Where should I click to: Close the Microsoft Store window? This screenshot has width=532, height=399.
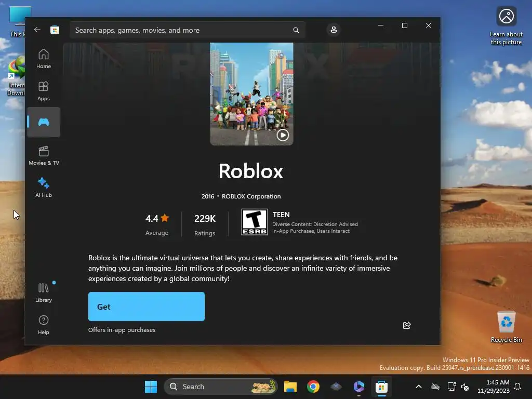pos(429,25)
